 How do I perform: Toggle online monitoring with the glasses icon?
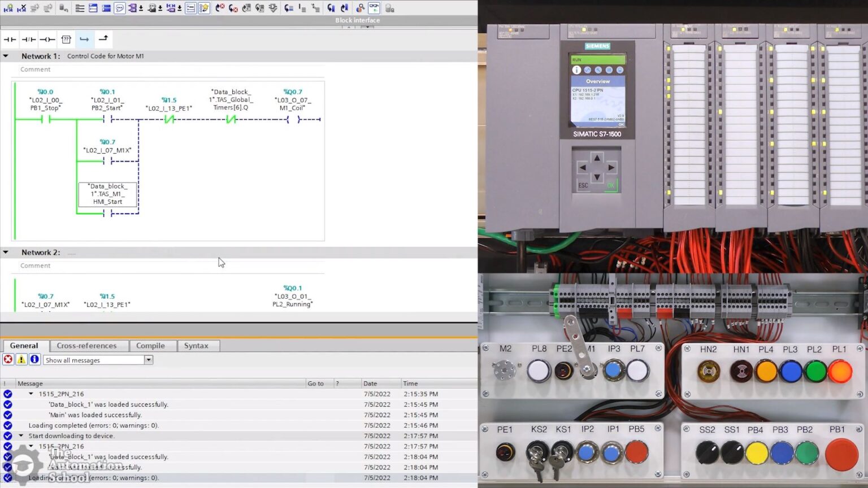[374, 8]
